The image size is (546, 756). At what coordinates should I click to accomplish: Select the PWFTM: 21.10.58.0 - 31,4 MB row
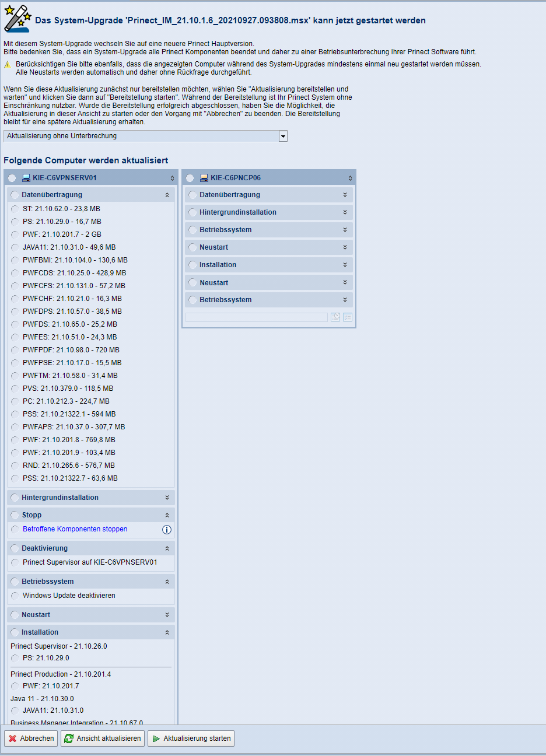[91, 376]
